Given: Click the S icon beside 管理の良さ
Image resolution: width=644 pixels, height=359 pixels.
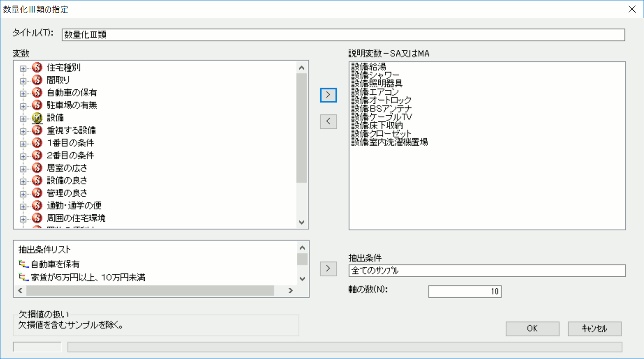Looking at the screenshot, I should 37,193.
